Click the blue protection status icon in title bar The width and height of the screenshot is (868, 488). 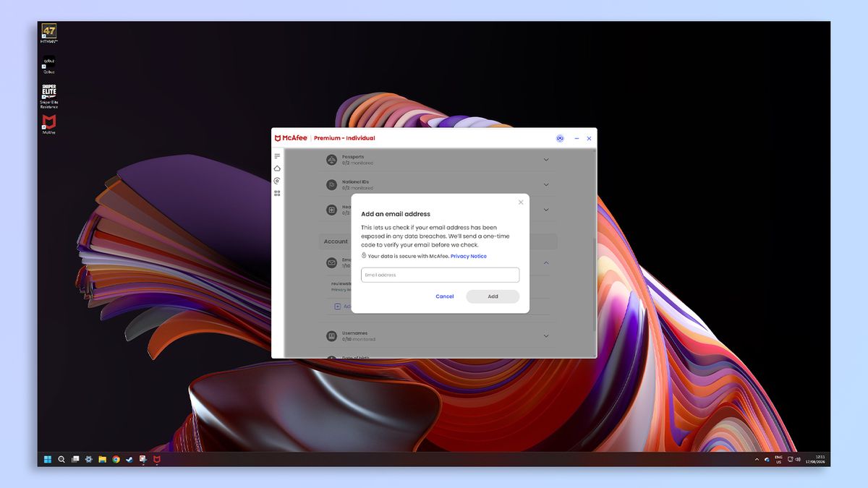[560, 138]
